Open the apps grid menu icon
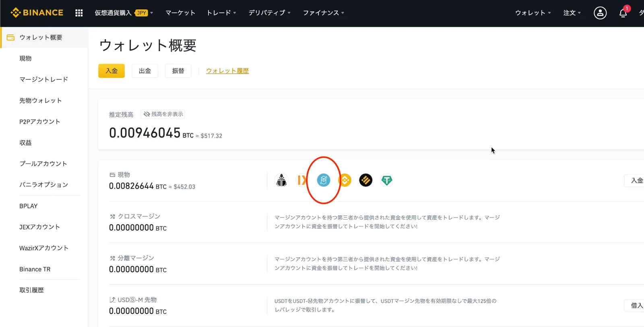This screenshot has width=644, height=327. [x=79, y=13]
